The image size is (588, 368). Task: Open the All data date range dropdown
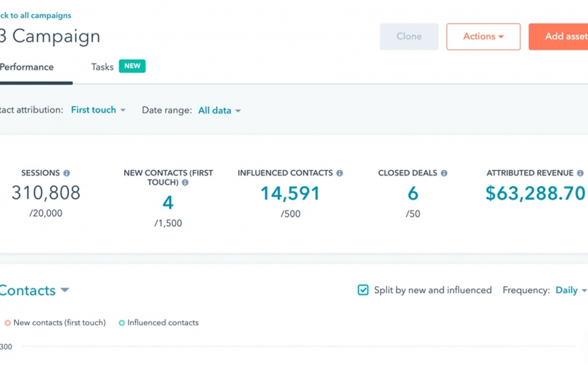pyautogui.click(x=219, y=110)
